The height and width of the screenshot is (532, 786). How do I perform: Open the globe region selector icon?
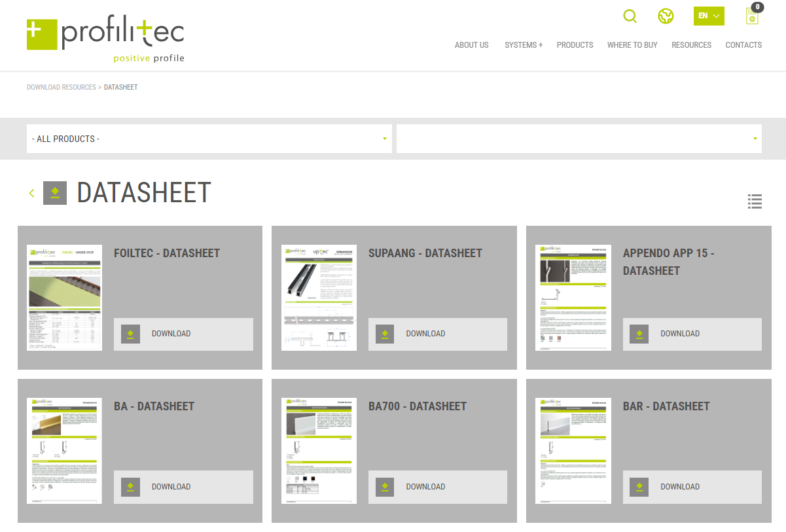point(666,16)
